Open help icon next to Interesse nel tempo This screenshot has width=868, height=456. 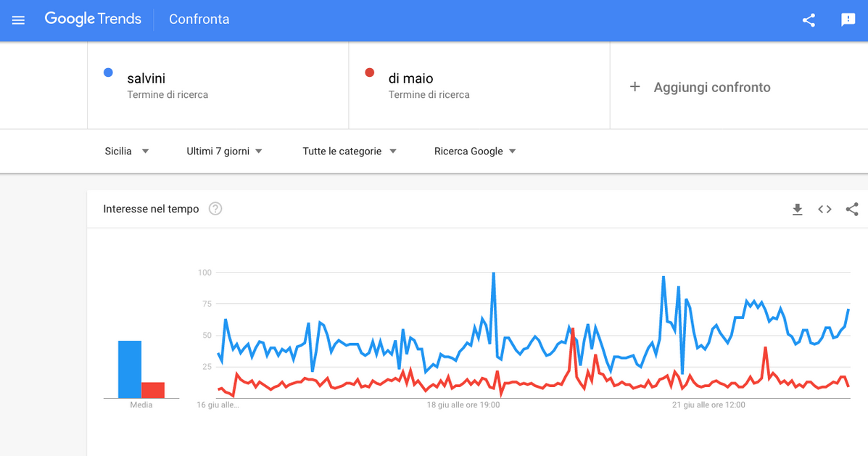coord(215,209)
